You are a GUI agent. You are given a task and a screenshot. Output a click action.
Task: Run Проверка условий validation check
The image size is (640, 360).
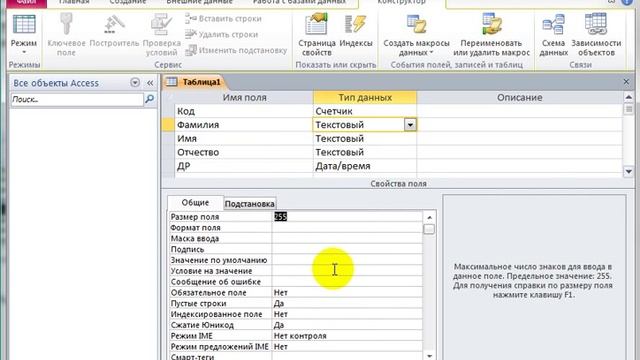pyautogui.click(x=162, y=35)
